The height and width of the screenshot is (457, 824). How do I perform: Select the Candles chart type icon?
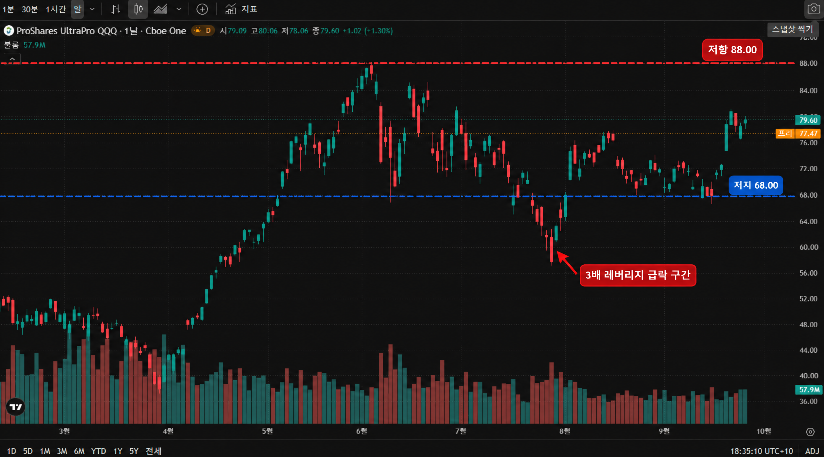138,9
